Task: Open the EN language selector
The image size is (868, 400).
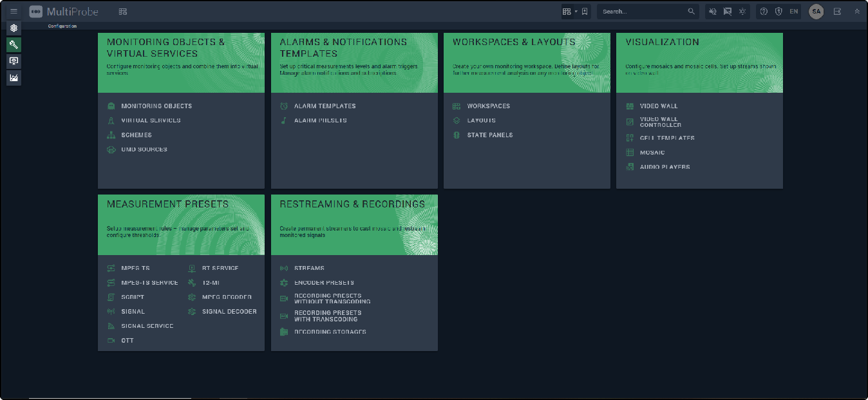Action: tap(793, 12)
